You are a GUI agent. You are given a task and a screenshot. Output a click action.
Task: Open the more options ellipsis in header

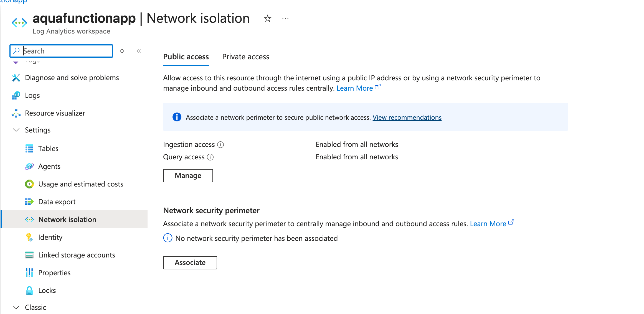tap(285, 19)
